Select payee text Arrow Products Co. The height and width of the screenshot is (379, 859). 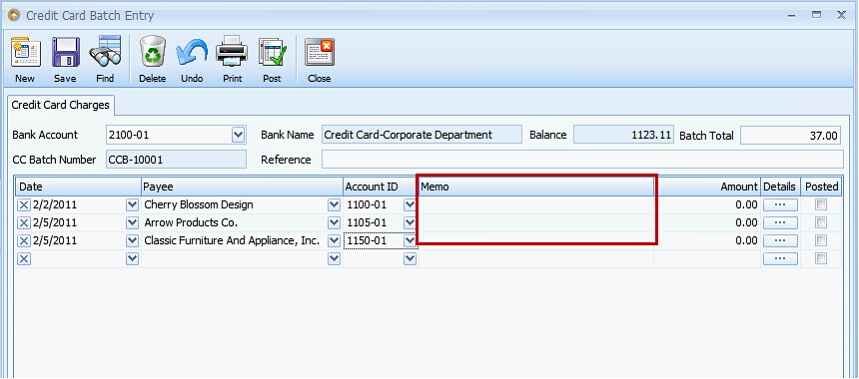tap(191, 223)
